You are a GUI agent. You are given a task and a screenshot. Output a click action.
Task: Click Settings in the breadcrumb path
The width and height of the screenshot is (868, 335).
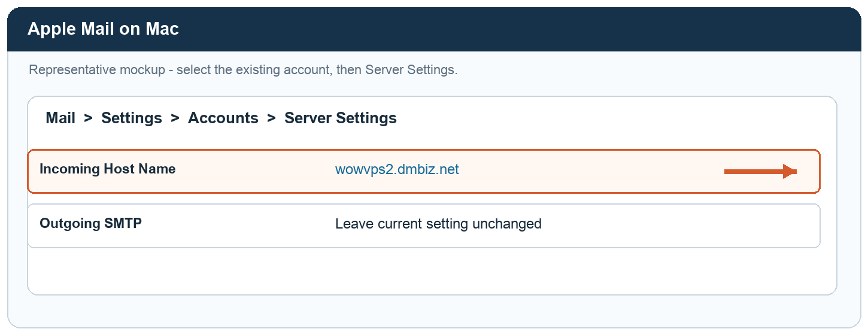pyautogui.click(x=132, y=118)
